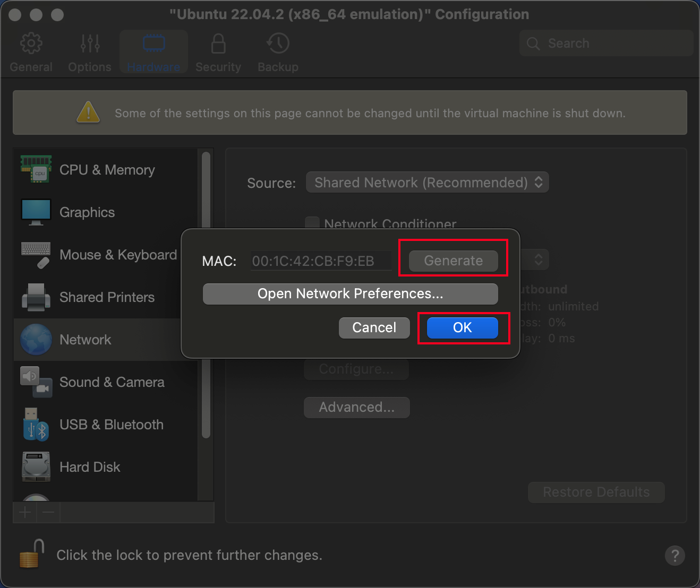Click the 'unlimited' bandwidth value
The width and height of the screenshot is (700, 588).
[x=573, y=306]
